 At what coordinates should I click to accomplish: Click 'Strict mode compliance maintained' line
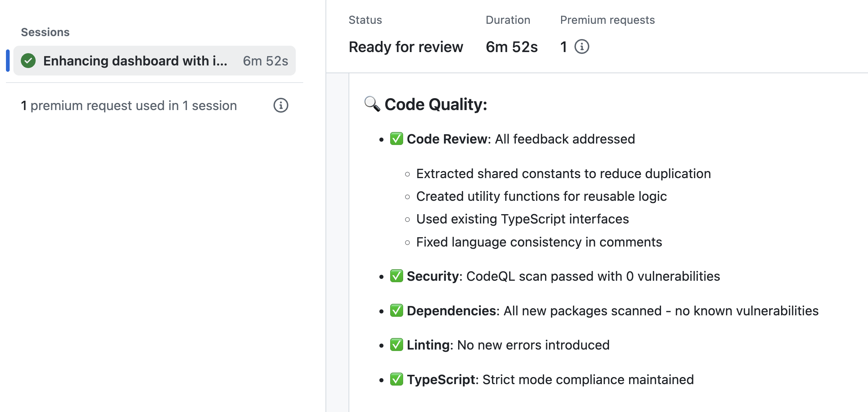point(587,380)
